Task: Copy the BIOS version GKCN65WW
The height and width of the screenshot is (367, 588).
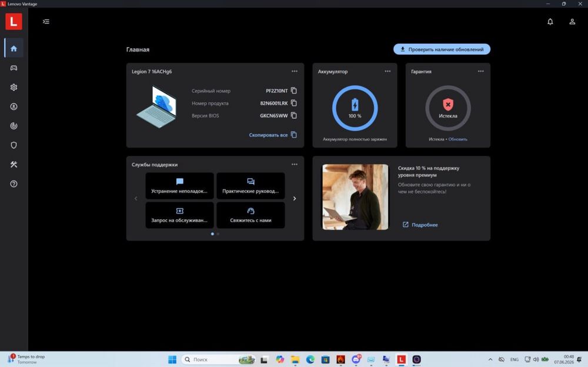Action: 294,115
